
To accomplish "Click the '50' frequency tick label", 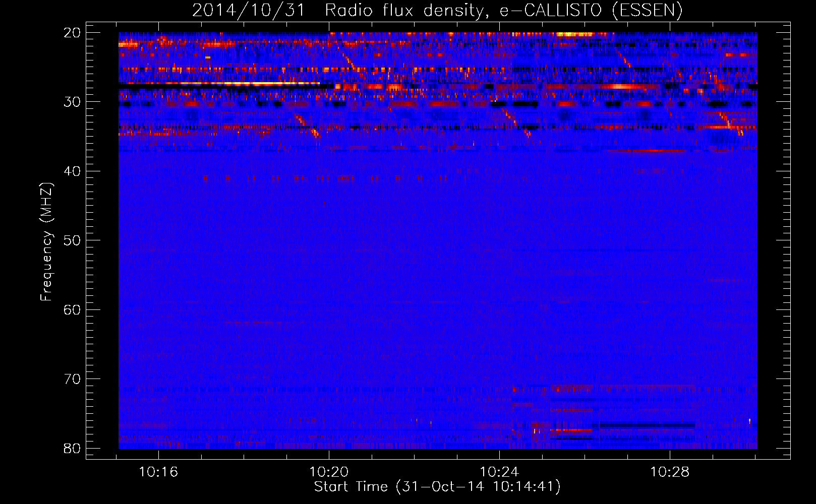I will point(72,240).
